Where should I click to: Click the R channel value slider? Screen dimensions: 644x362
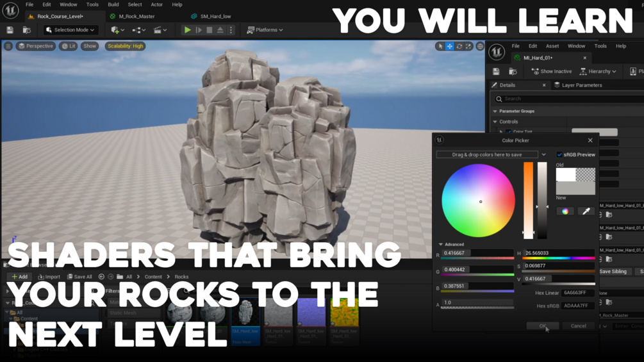[477, 253]
